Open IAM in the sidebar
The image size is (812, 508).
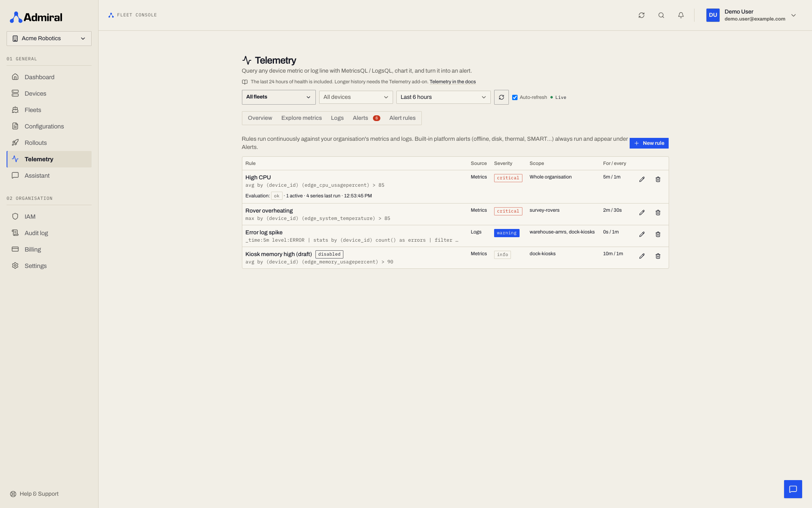click(x=49, y=217)
